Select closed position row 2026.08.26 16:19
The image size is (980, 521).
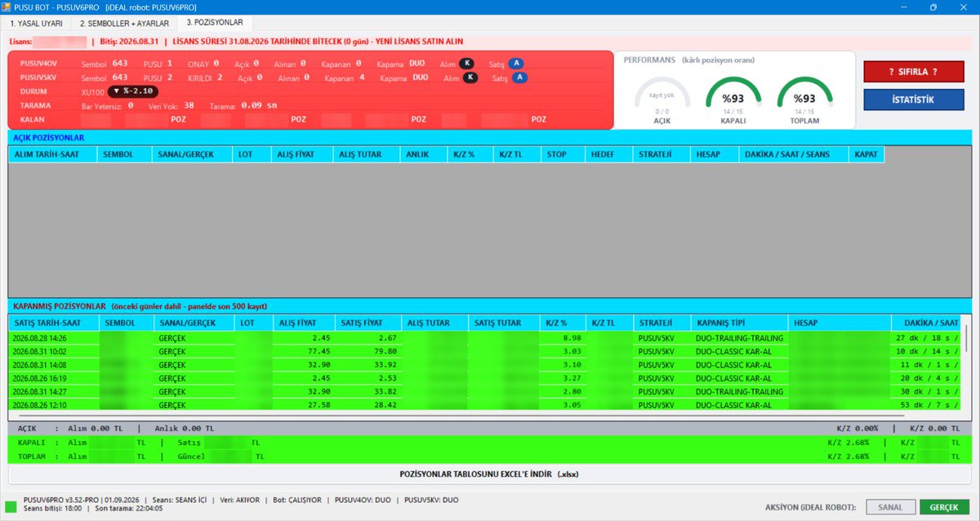coord(485,378)
